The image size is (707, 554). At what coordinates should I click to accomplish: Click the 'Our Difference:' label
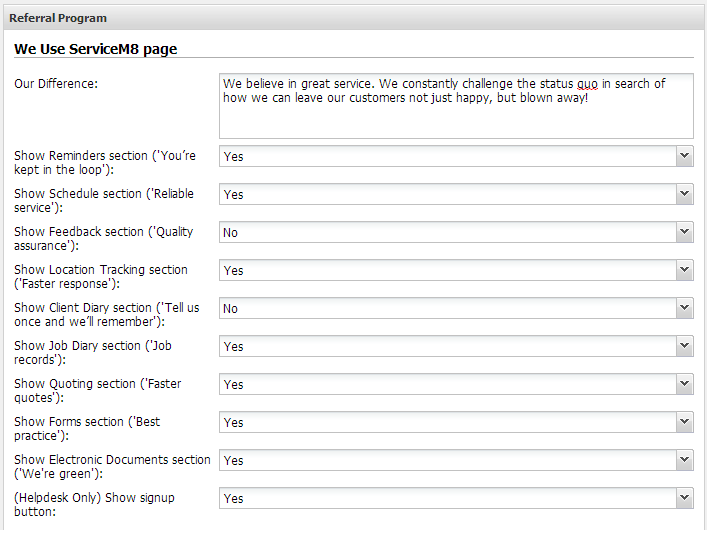point(56,84)
